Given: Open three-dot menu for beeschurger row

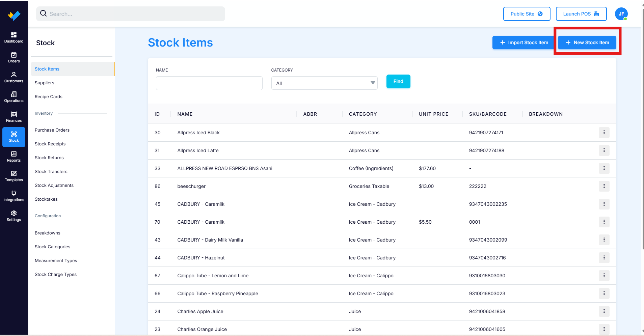Looking at the screenshot, I should (604, 186).
